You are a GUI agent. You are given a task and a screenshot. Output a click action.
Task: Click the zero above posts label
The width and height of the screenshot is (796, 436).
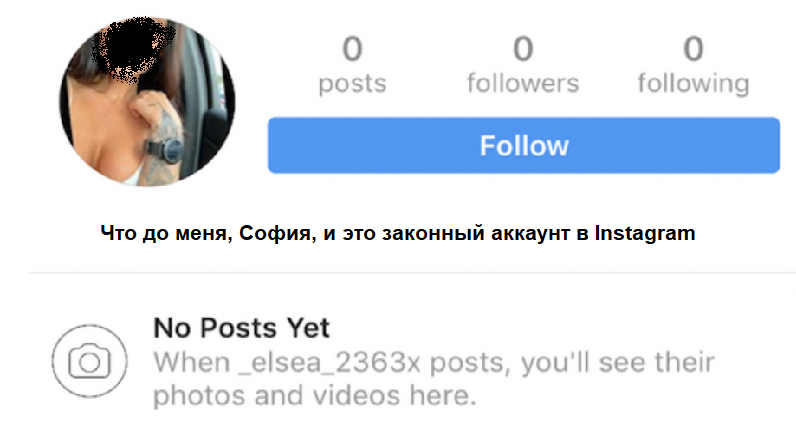(352, 49)
